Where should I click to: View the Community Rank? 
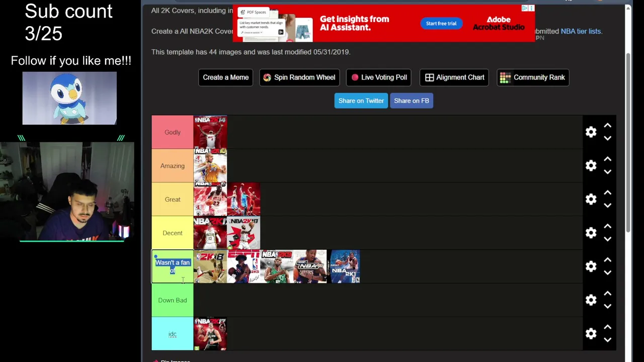(x=533, y=77)
